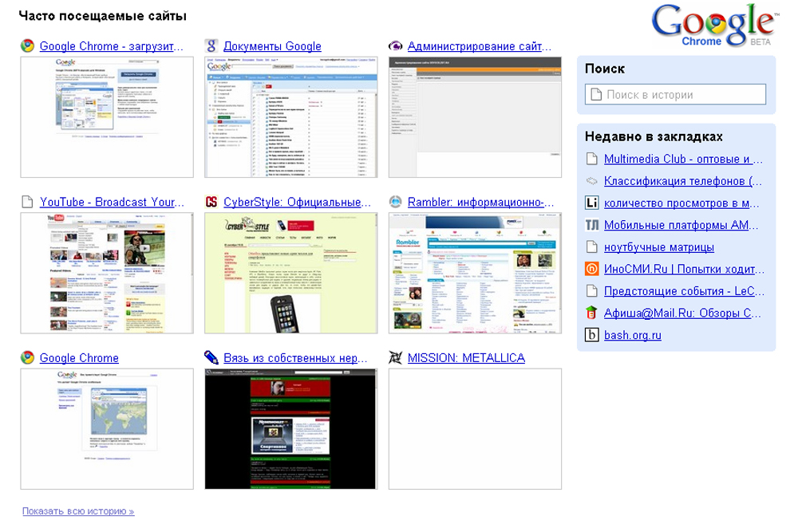This screenshot has height=532, width=798.
Task: Open the Документы Google link
Action: point(272,46)
